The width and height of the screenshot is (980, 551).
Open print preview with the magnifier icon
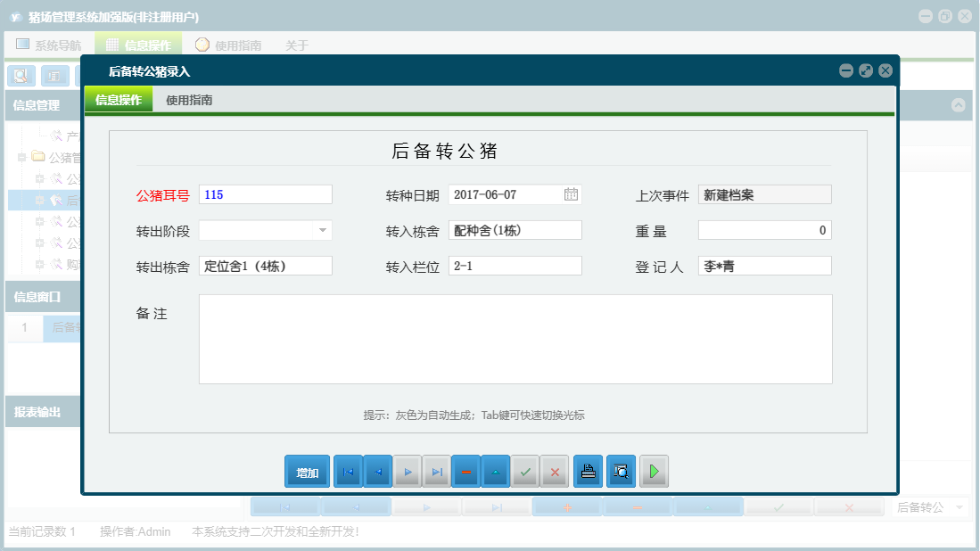(621, 472)
